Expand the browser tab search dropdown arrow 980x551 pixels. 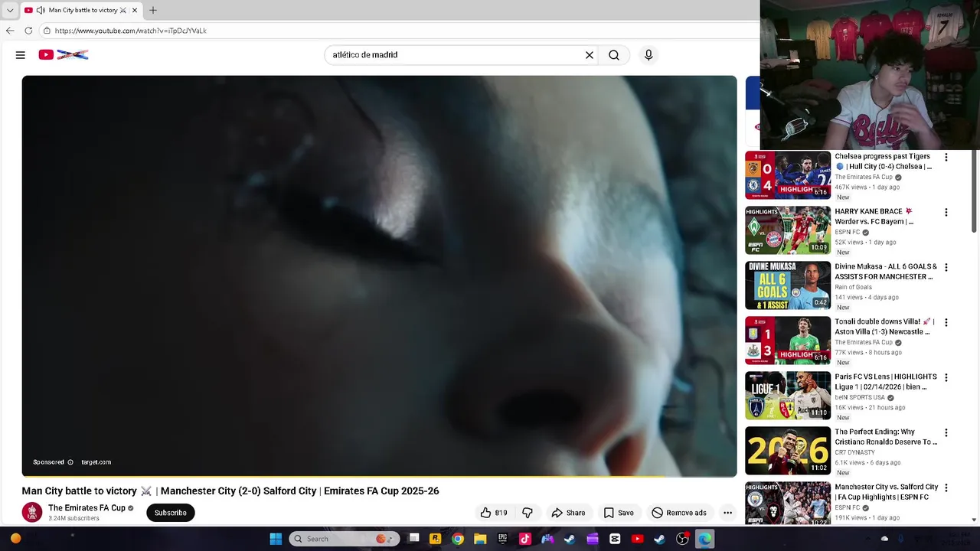[x=10, y=10]
